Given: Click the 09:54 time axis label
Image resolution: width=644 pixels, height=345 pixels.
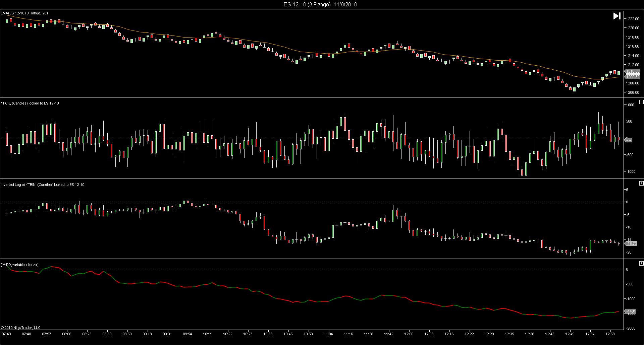Looking at the screenshot, I should pyautogui.click(x=187, y=334).
